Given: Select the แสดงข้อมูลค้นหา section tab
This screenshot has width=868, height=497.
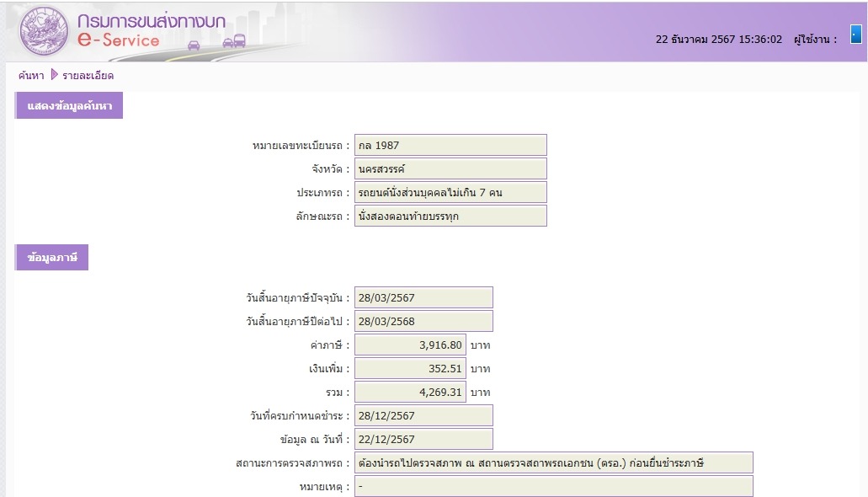Looking at the screenshot, I should pos(69,106).
